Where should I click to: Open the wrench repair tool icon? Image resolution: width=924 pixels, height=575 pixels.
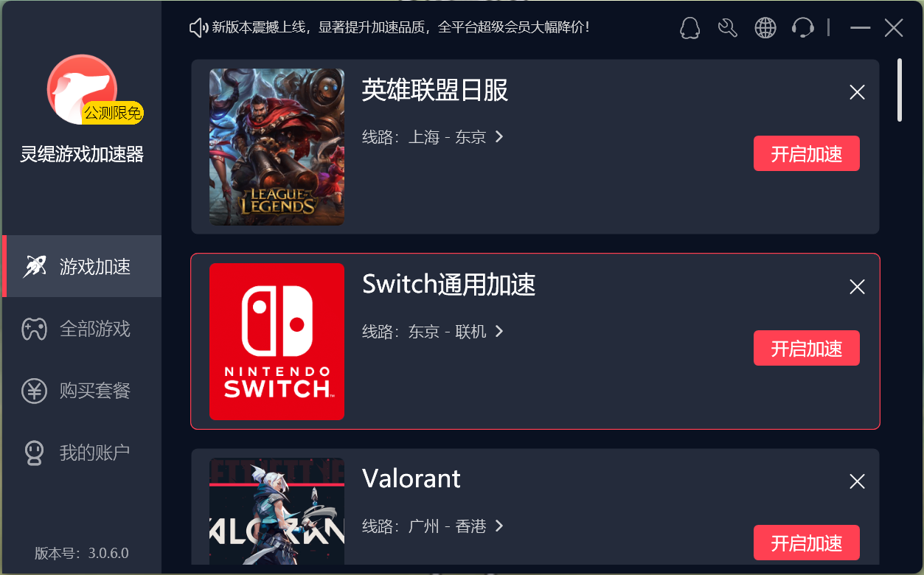click(x=728, y=29)
